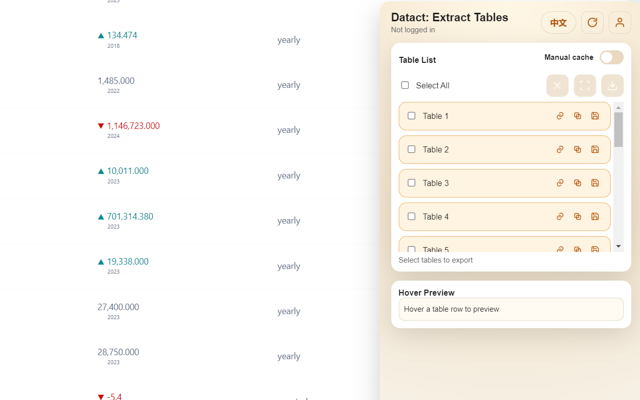640x400 pixels.
Task: Check the Select All checkbox
Action: (x=405, y=85)
